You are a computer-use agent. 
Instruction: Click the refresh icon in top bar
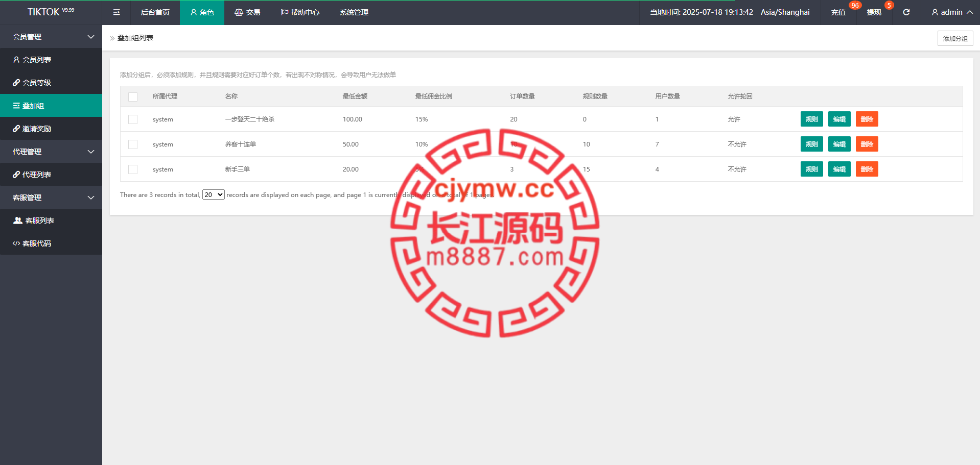tap(906, 12)
